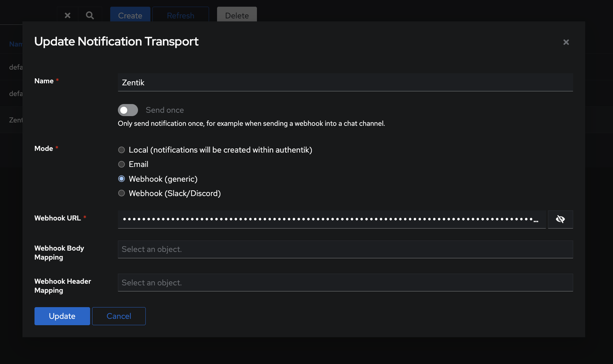Toggle the Send once switch
This screenshot has width=613, height=364.
[x=128, y=110]
